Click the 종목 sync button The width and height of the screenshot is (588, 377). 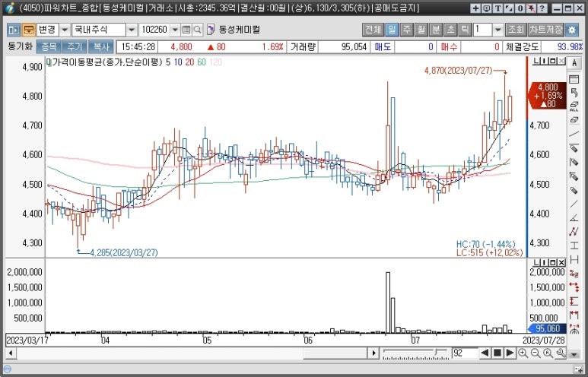coord(49,47)
